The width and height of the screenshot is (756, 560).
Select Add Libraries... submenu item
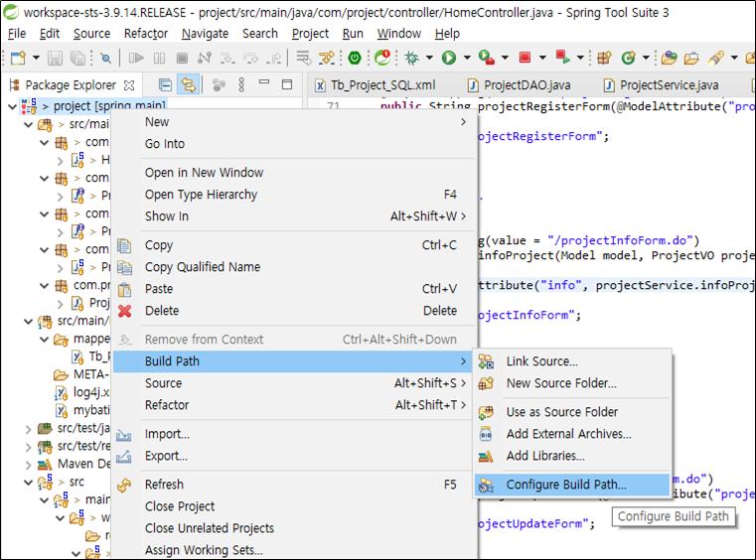[573, 456]
